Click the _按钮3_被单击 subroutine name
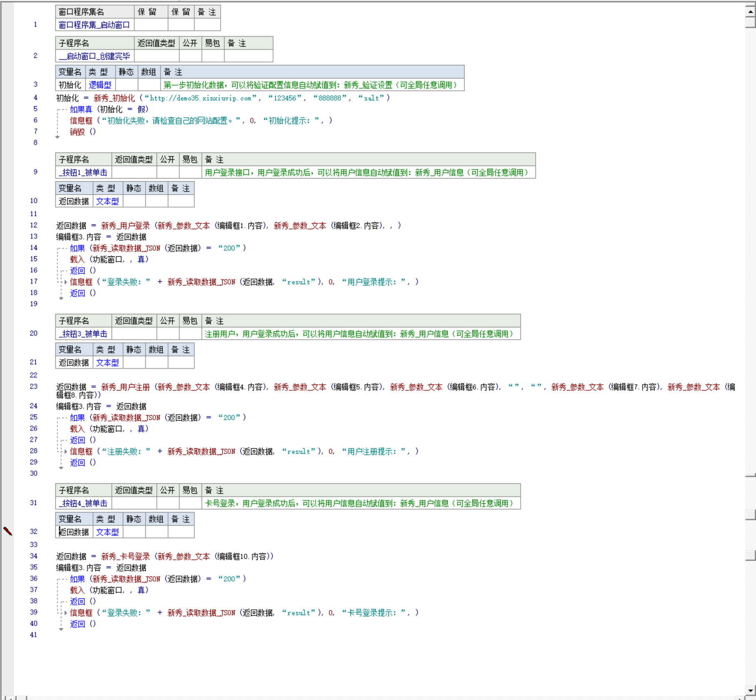Image resolution: width=756 pixels, height=700 pixels. point(83,334)
